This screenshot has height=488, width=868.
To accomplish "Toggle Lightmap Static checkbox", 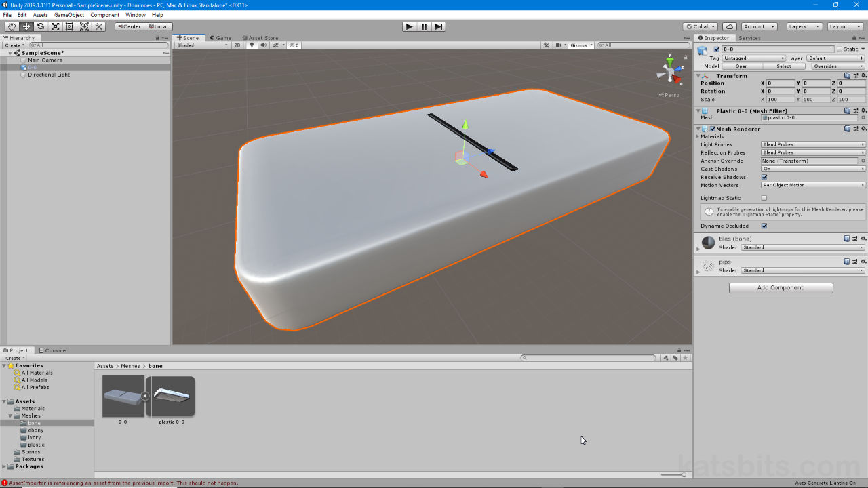I will [x=764, y=198].
